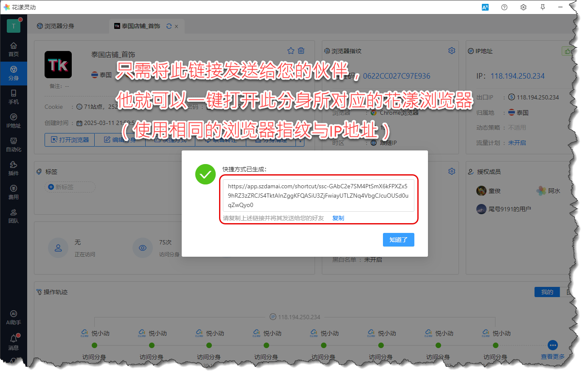Go to IP地址 in the sidebar
The width and height of the screenshot is (588, 377).
click(14, 121)
